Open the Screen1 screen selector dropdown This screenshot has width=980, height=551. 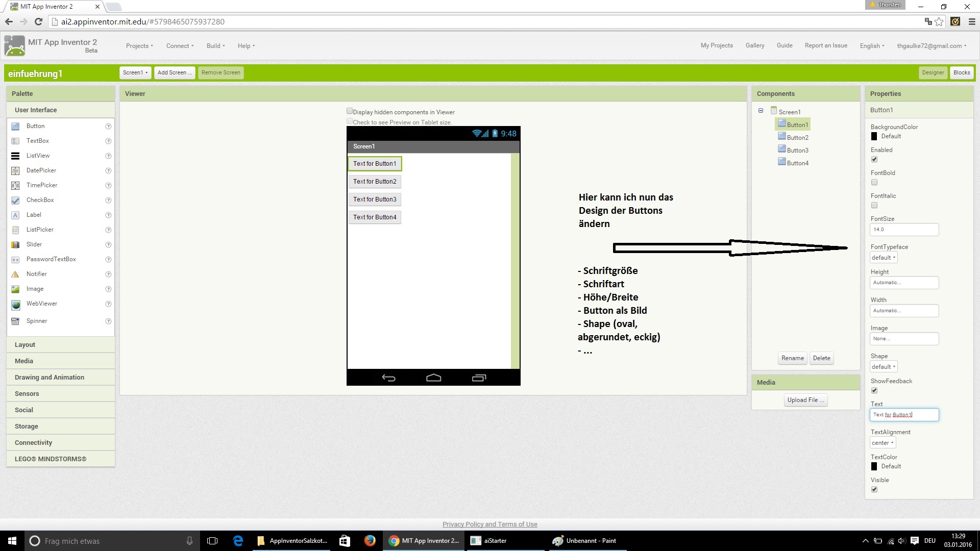[x=135, y=72]
